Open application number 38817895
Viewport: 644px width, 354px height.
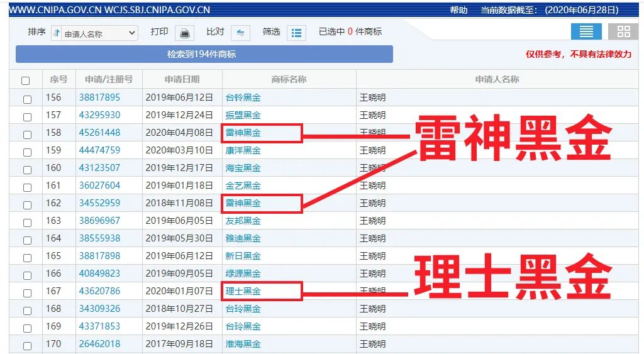click(x=99, y=97)
